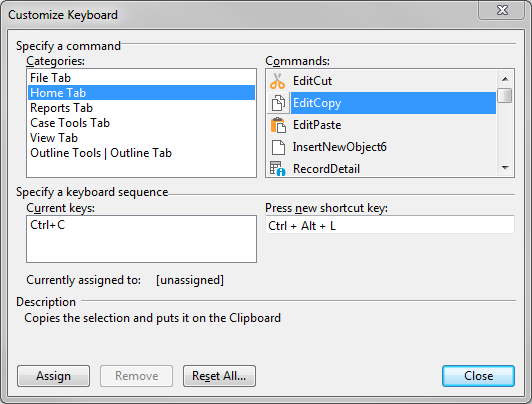Click the Commands list scrollbar thumb
The height and width of the screenshot is (404, 532).
click(x=505, y=95)
